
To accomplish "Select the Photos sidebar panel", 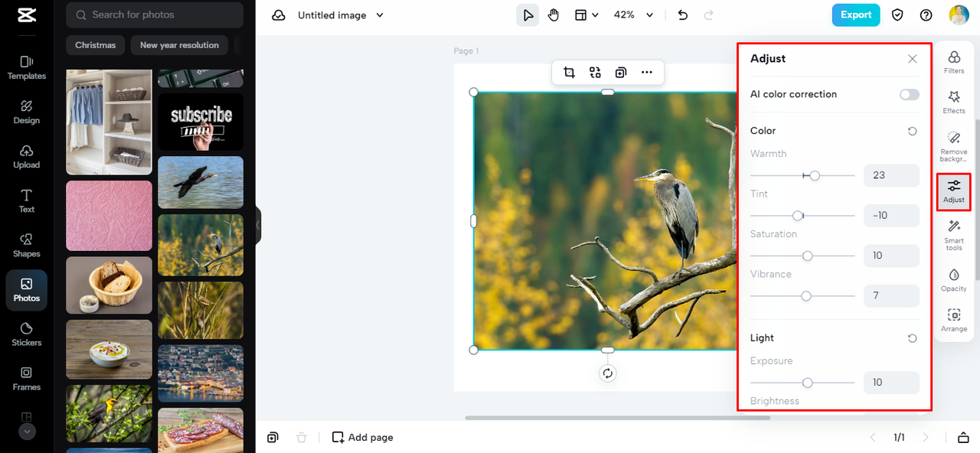I will (x=27, y=290).
